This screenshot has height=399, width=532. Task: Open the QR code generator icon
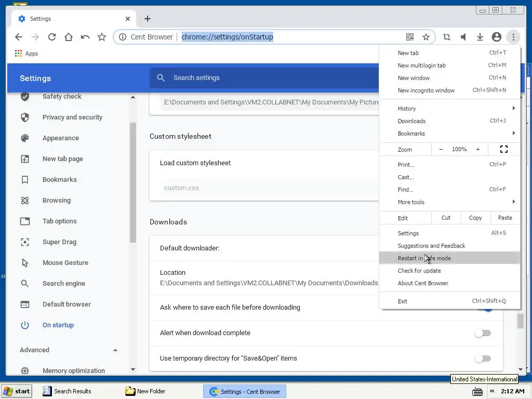click(410, 37)
